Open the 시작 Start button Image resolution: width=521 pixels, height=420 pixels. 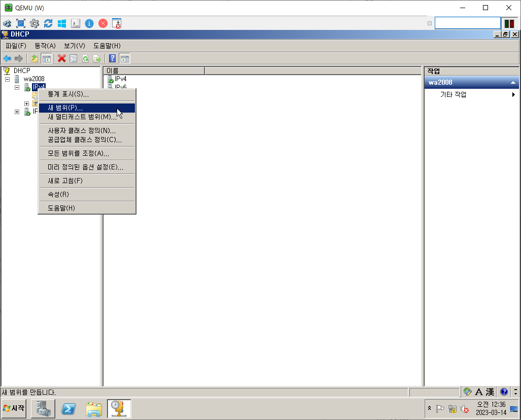14,408
